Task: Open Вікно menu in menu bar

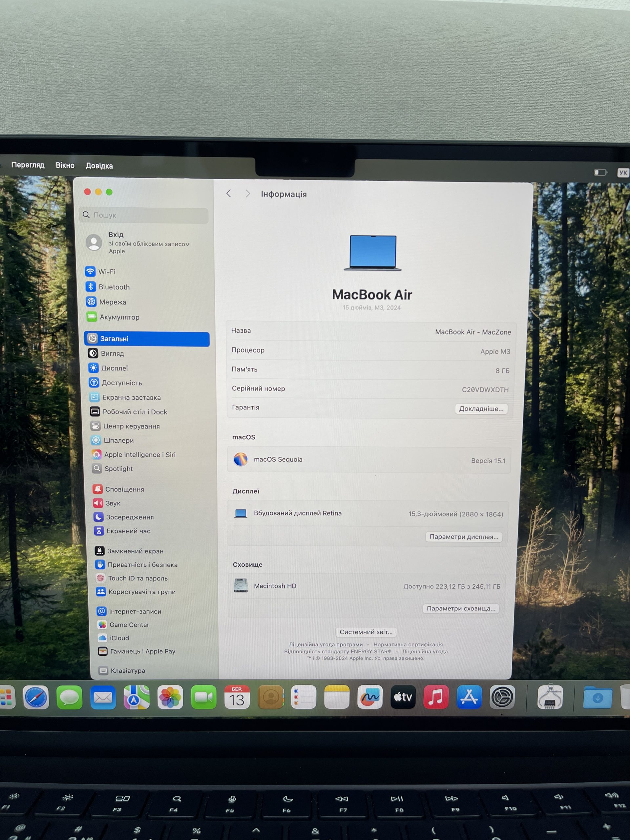Action: click(65, 165)
